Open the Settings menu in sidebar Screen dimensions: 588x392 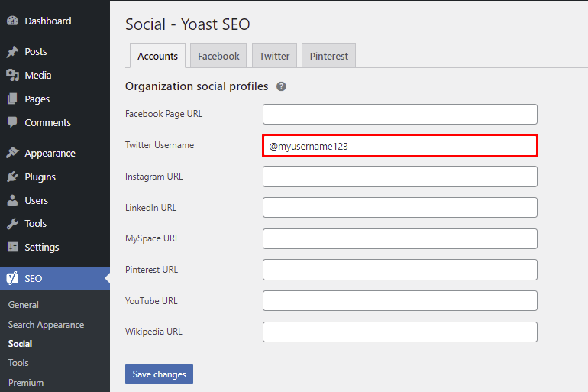(x=41, y=247)
